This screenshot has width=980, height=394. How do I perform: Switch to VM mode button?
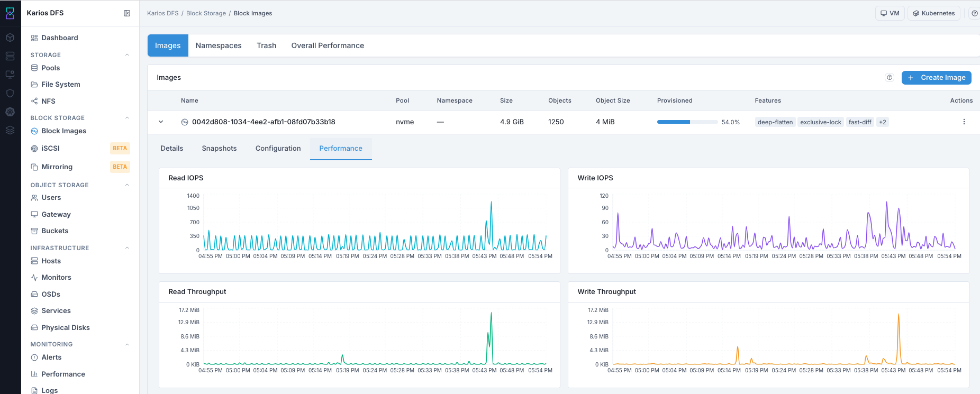890,13
